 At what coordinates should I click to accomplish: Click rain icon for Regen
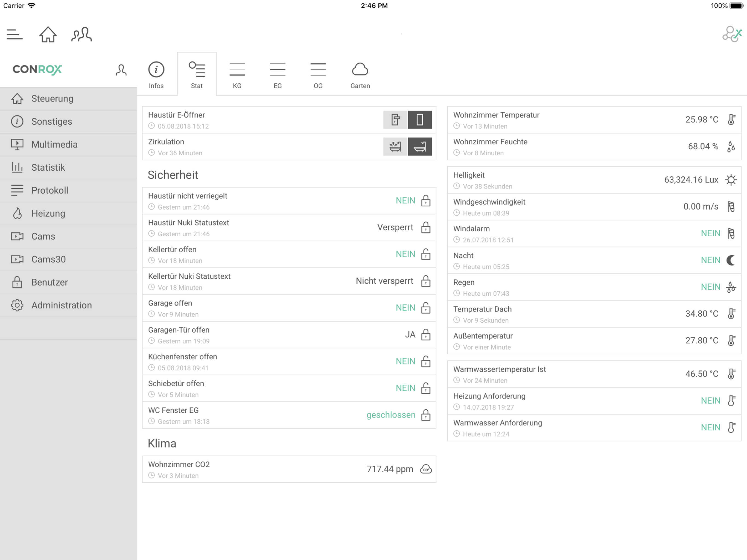coord(731,287)
